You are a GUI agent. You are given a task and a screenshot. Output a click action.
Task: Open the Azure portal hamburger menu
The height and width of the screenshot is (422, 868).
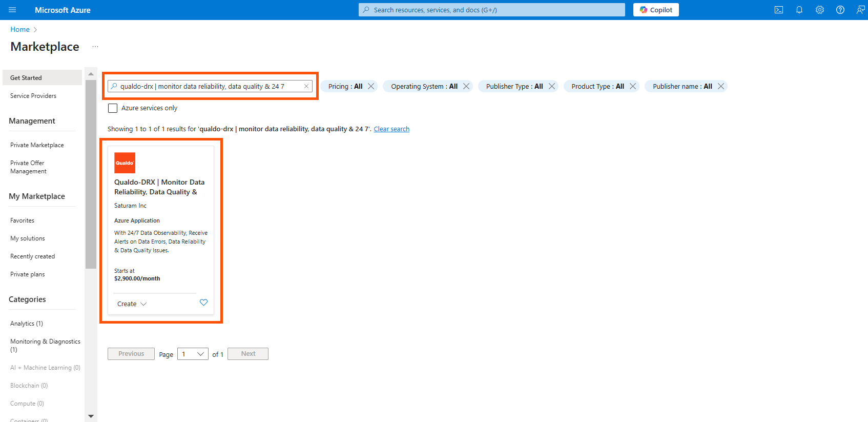[12, 10]
